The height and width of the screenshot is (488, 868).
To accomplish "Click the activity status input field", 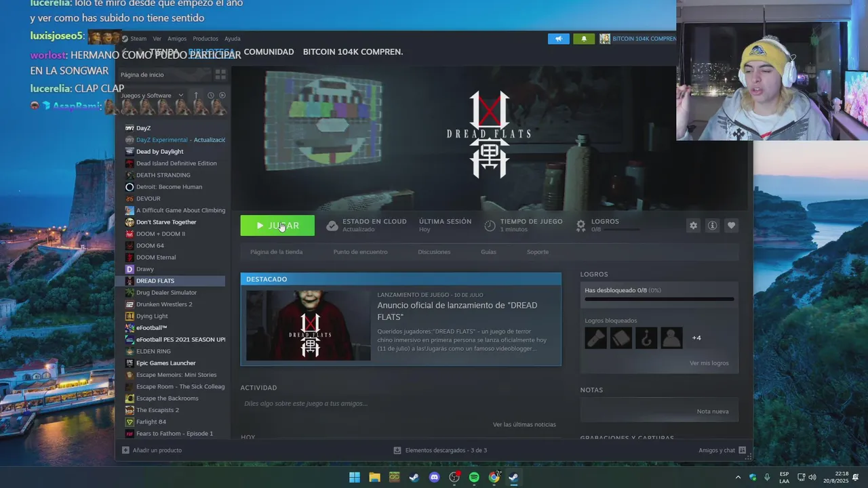I will (x=401, y=403).
